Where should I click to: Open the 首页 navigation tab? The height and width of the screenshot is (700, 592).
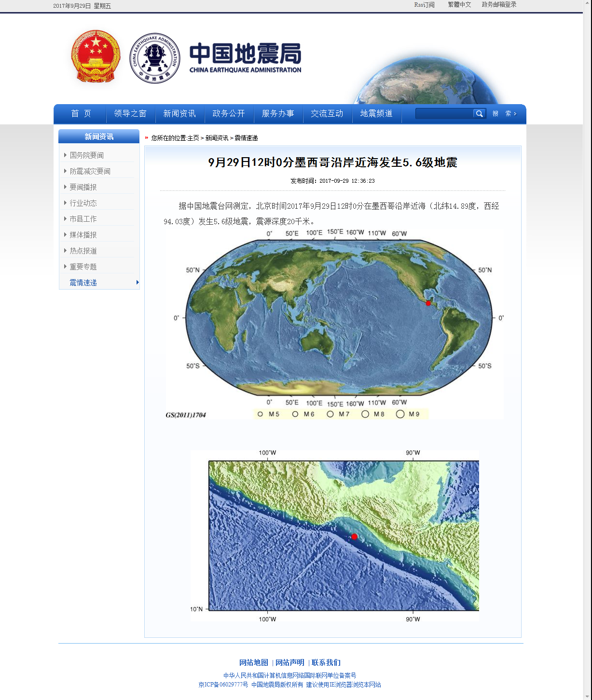pyautogui.click(x=81, y=114)
